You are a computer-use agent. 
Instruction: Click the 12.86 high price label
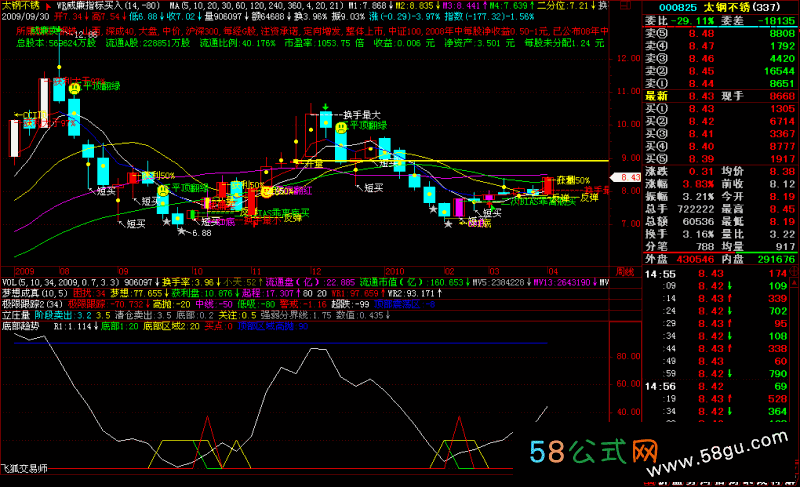(86, 35)
